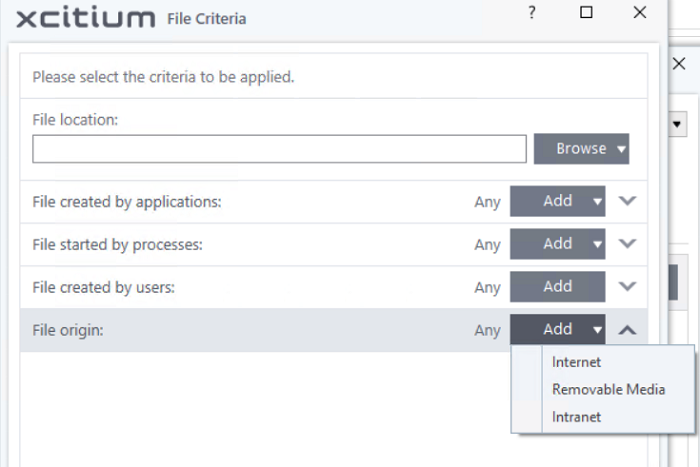Click the File location text field

point(279,149)
